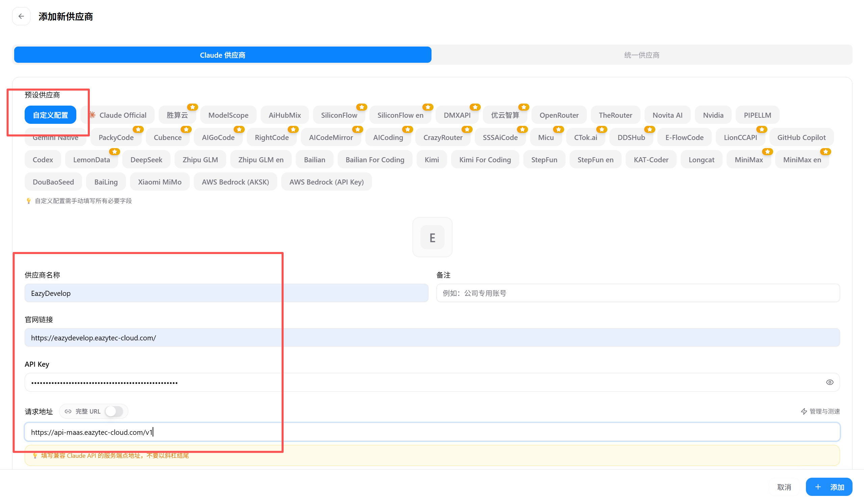Pick Kimi preset
The width and height of the screenshot is (864, 504).
(x=431, y=159)
